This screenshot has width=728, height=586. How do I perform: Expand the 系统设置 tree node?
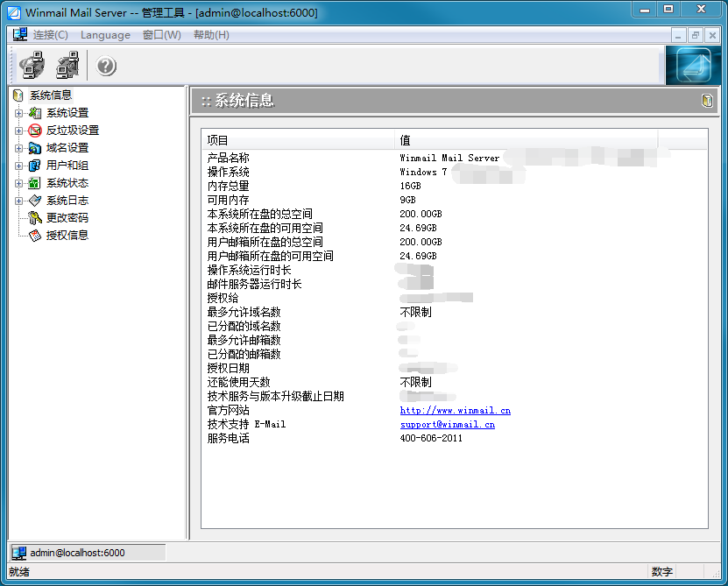click(x=18, y=113)
